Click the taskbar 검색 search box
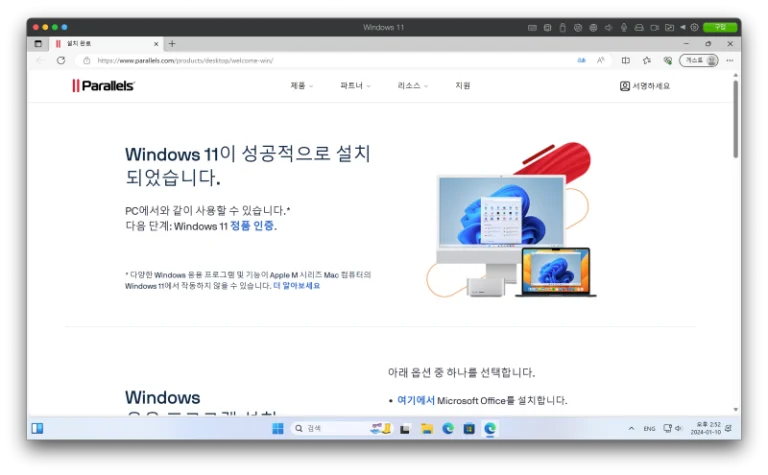Image resolution: width=768 pixels, height=475 pixels. [328, 428]
